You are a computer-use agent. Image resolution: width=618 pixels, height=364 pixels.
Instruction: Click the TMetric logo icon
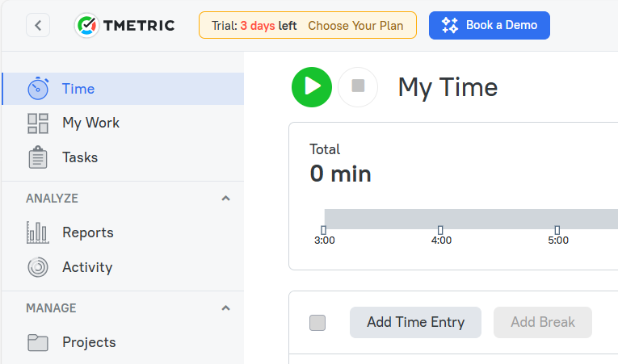[86, 26]
